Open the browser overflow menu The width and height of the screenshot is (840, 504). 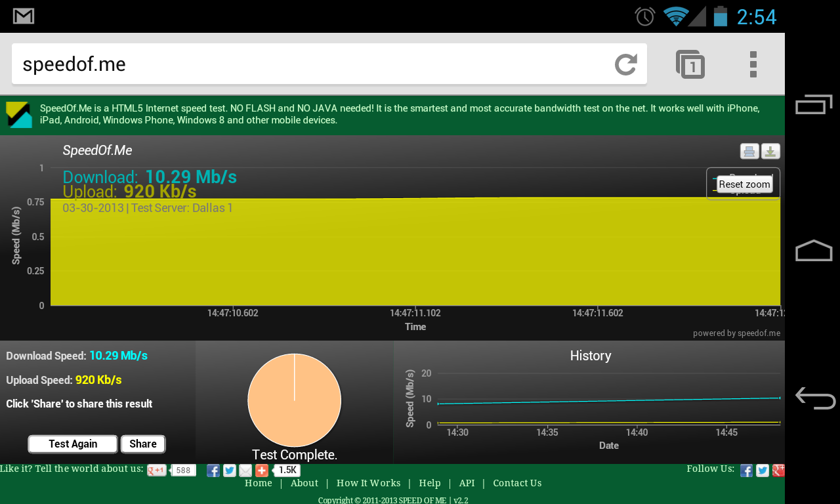(x=753, y=64)
